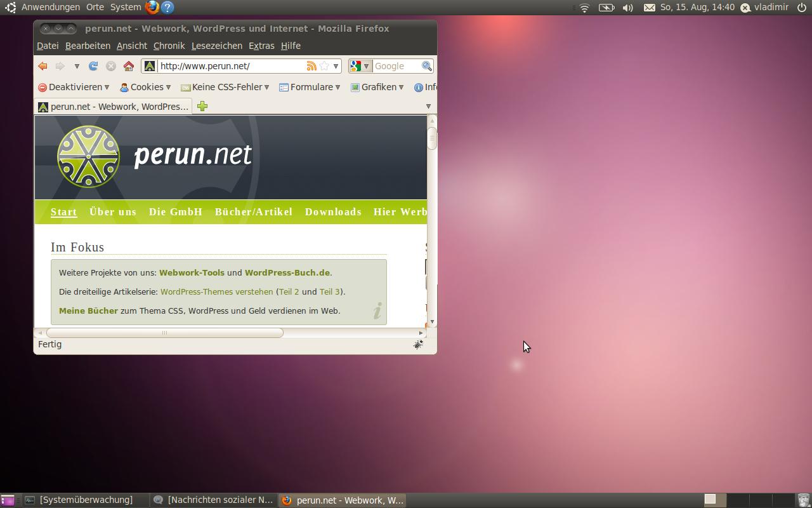Follow the Webwork-Tools link
Image resolution: width=812 pixels, height=508 pixels.
[192, 272]
